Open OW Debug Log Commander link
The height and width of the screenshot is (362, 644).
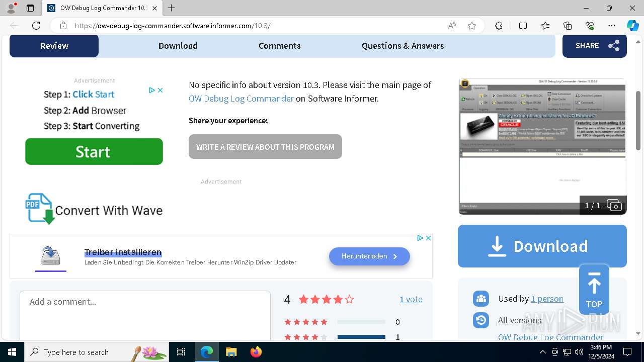click(x=241, y=99)
